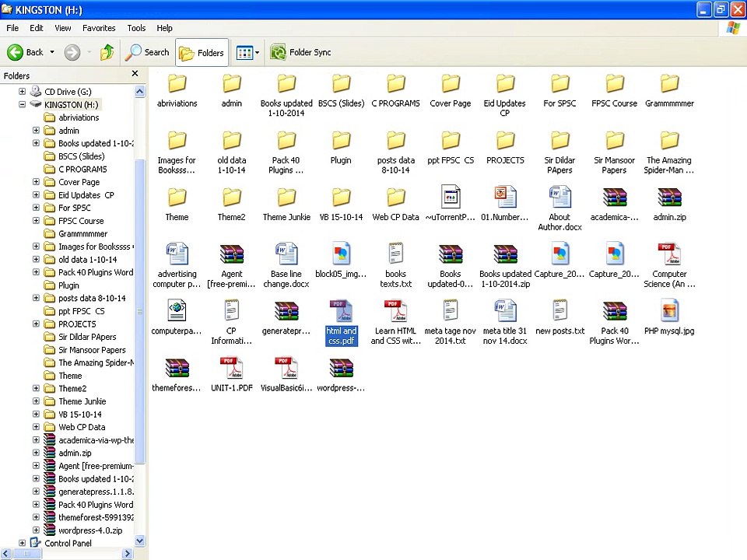Click folder tree scrollbar down arrow
The width and height of the screenshot is (747, 560).
[x=139, y=541]
